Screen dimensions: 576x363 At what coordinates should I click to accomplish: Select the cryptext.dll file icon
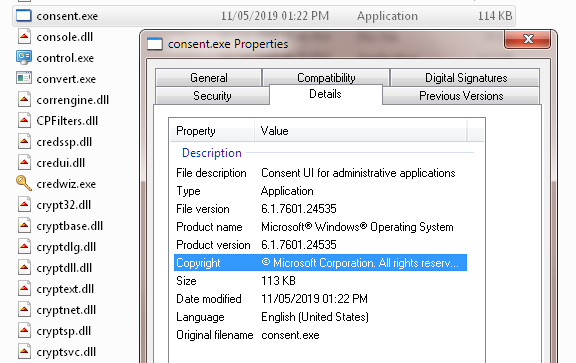coord(24,289)
